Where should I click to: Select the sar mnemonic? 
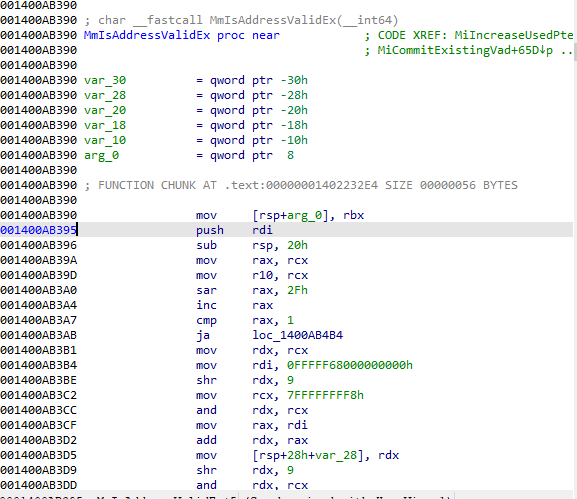(x=206, y=290)
